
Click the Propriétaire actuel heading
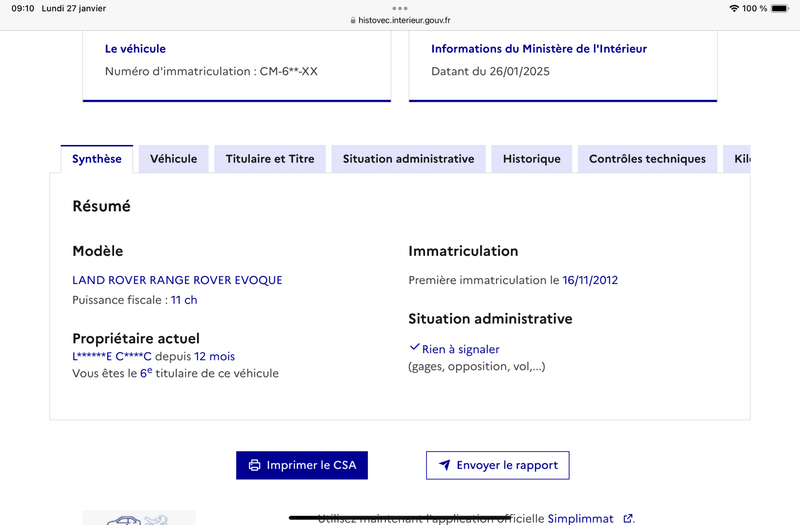pos(136,339)
